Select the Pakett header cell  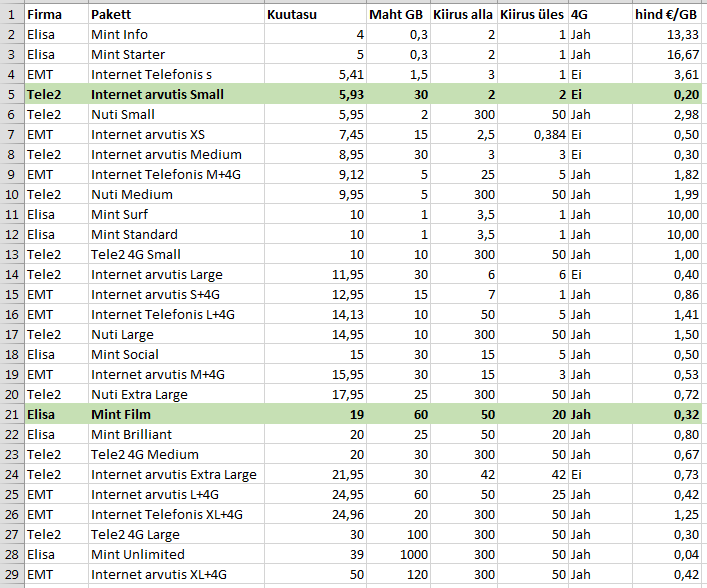175,15
